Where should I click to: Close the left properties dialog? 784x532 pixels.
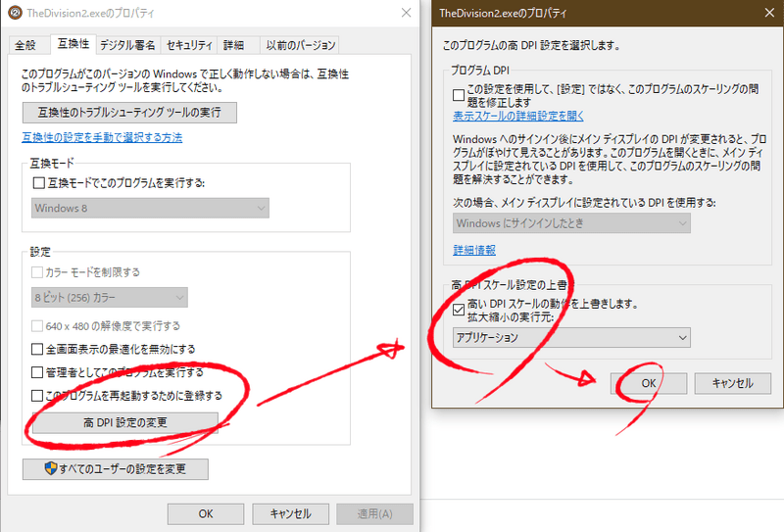click(x=405, y=12)
